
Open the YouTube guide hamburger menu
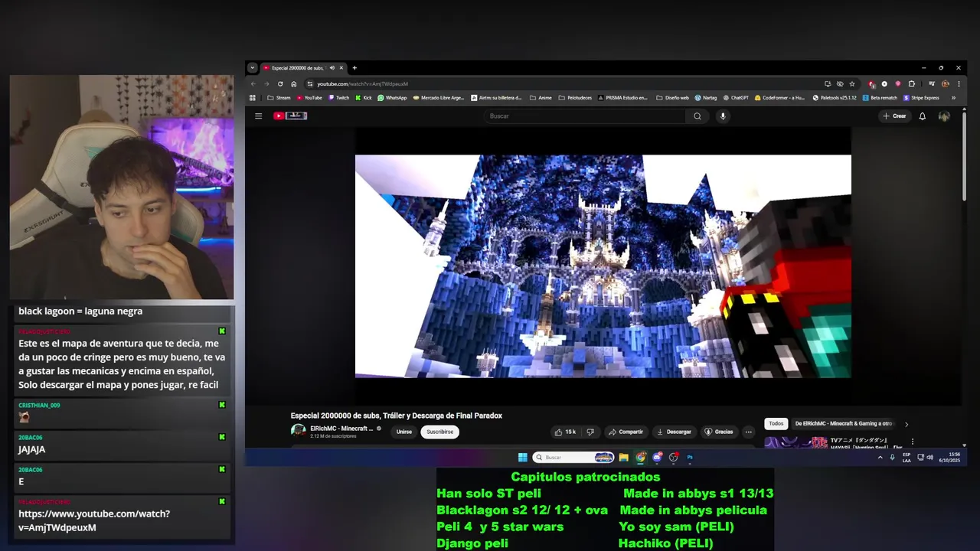(x=258, y=116)
